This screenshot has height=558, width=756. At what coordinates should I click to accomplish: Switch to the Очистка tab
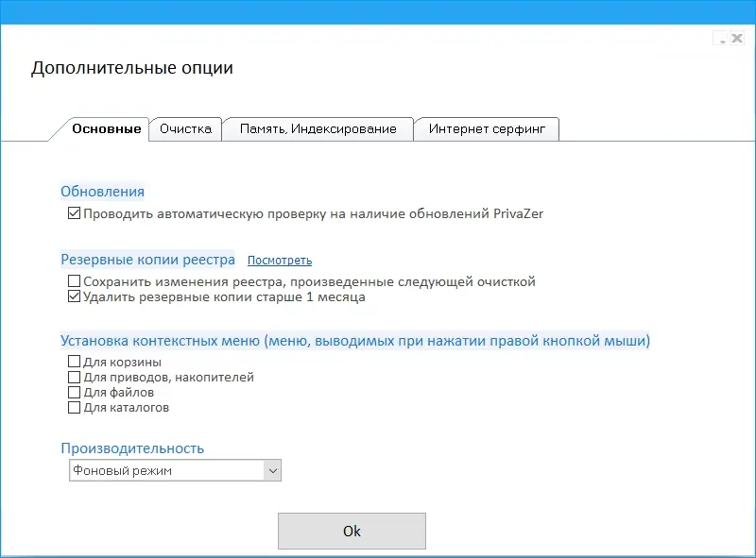click(x=185, y=129)
